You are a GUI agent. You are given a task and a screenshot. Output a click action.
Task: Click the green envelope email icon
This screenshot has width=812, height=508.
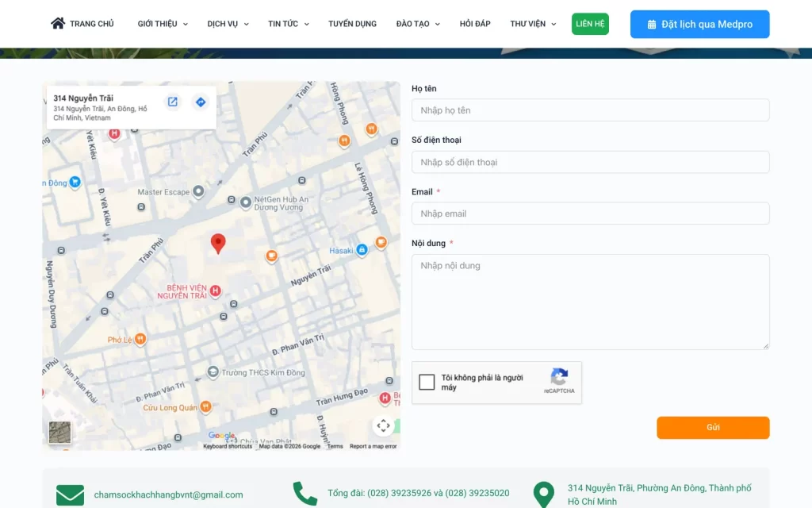[x=70, y=495]
